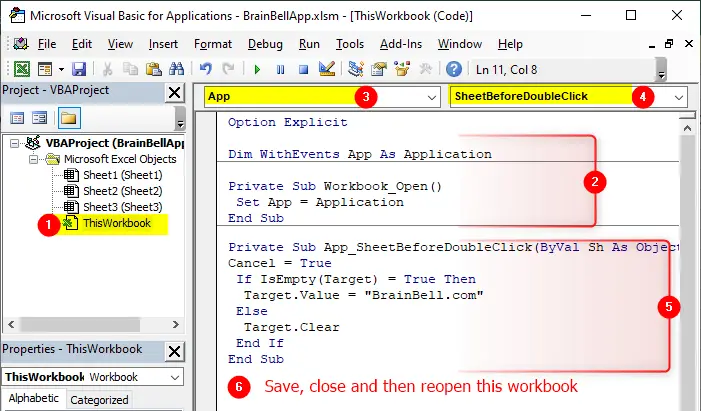Open the Help menu
The width and height of the screenshot is (701, 411).
tap(510, 44)
